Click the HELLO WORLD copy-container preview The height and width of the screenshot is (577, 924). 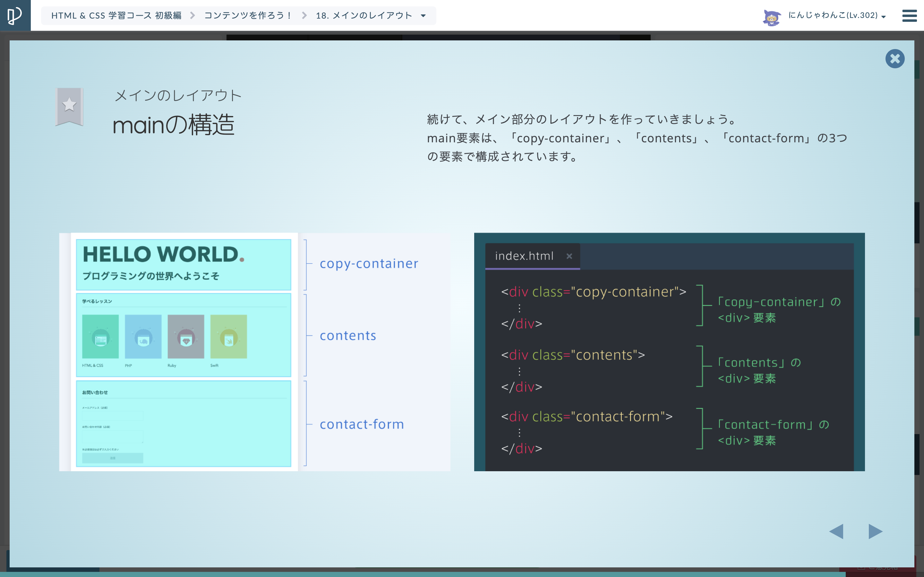click(x=183, y=264)
